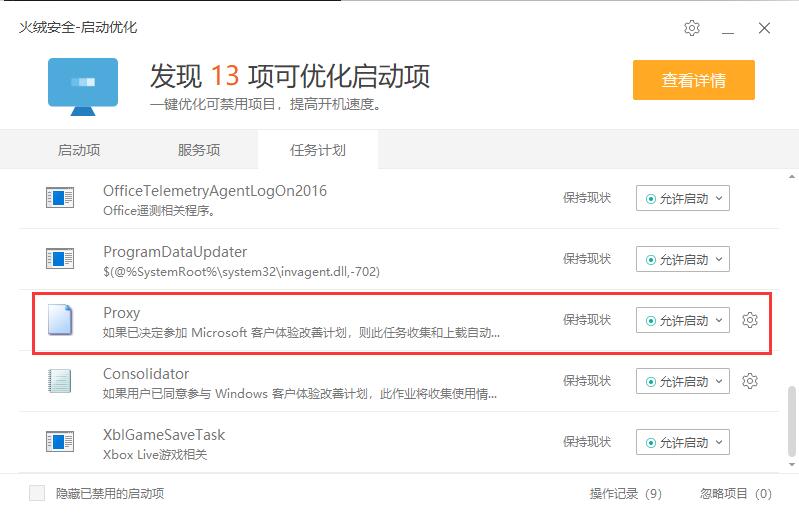Open 允许启动 dropdown for XblGameSaveTask

click(x=682, y=442)
